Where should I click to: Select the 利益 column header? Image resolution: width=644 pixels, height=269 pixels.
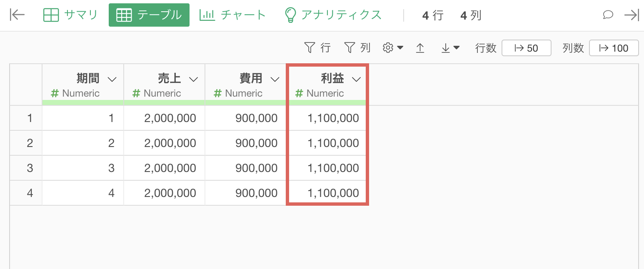tap(327, 85)
